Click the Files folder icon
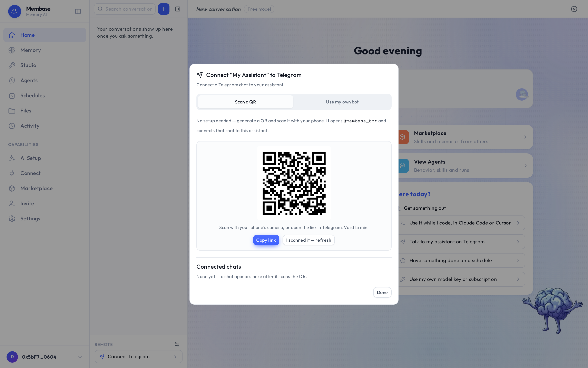Screen dimensions: 588x368 pos(12,111)
